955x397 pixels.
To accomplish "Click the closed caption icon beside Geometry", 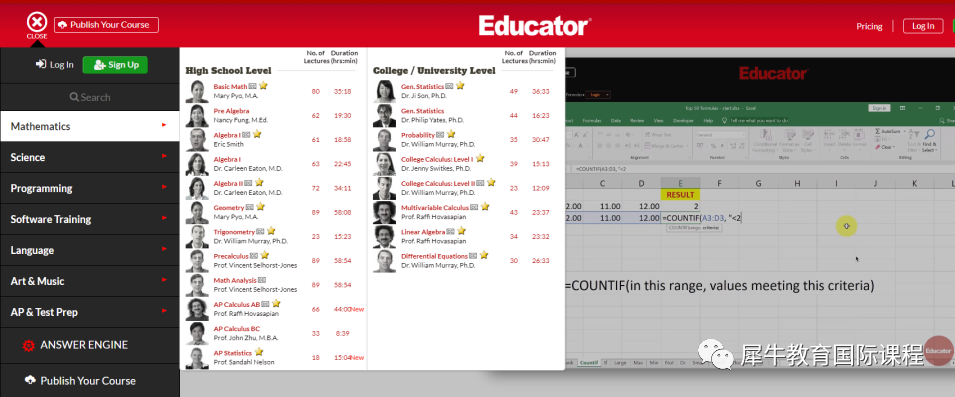I will 250,208.
